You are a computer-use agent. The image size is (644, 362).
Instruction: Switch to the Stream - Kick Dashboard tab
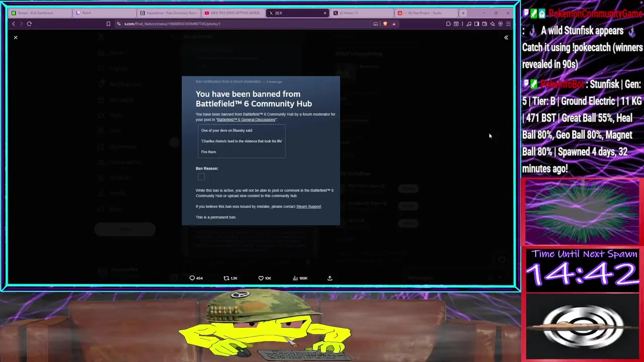[x=40, y=13]
